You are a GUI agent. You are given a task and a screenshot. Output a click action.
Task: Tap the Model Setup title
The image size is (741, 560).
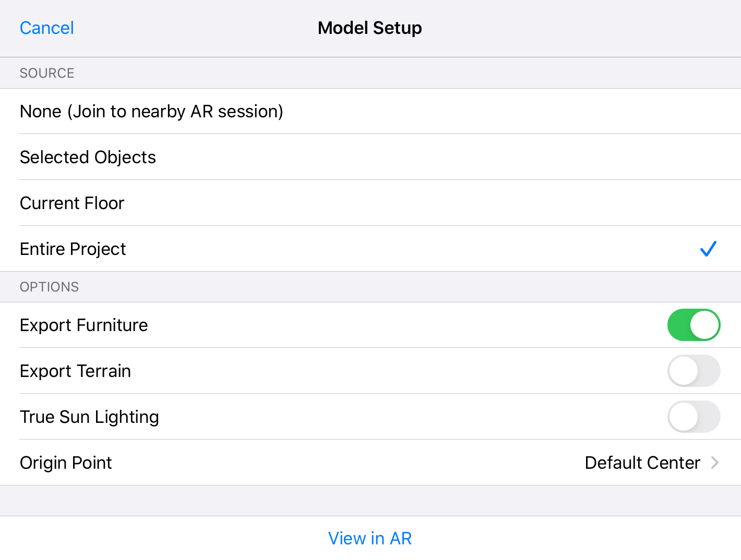pyautogui.click(x=370, y=28)
